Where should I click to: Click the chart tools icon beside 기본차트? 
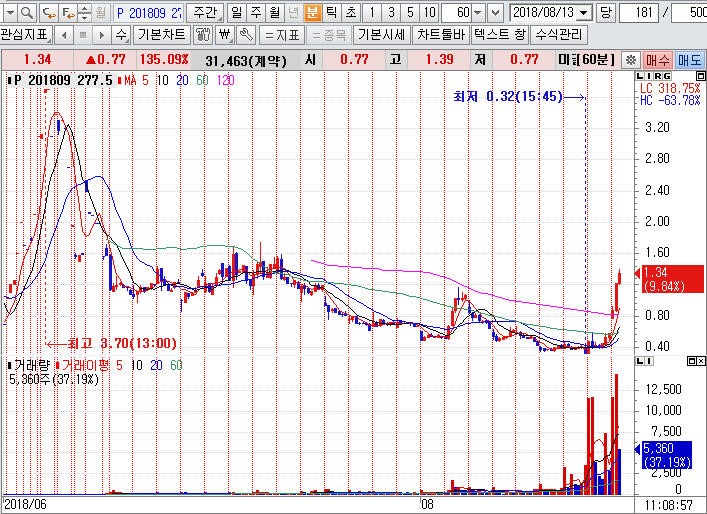[x=202, y=34]
